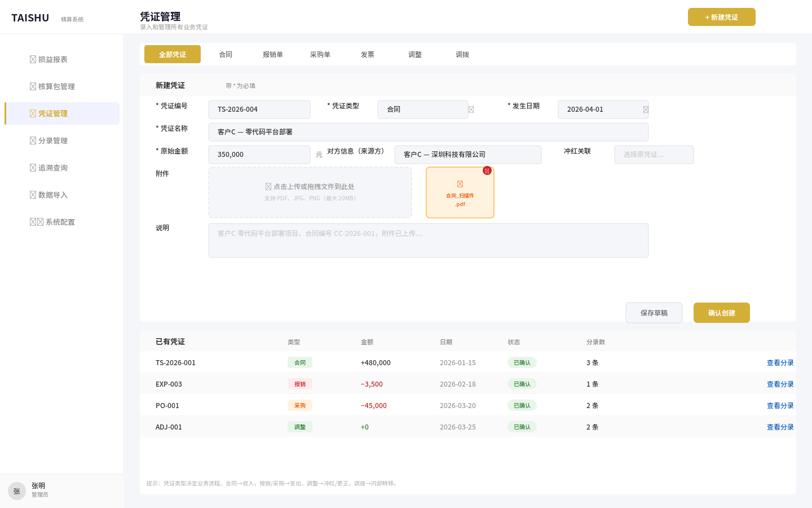Viewport: 812px width, 508px height.
Task: Click the green 合同 type tag
Action: point(300,363)
